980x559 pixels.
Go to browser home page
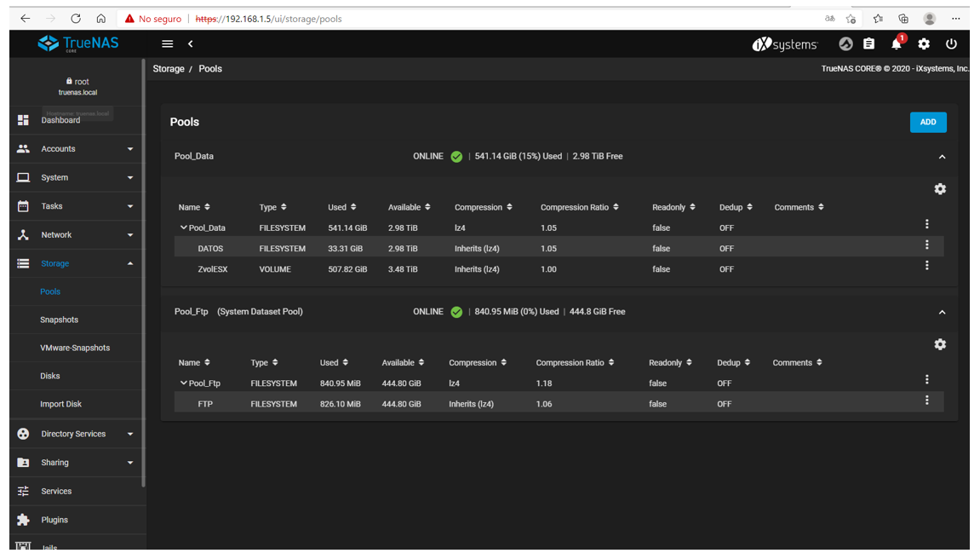100,19
